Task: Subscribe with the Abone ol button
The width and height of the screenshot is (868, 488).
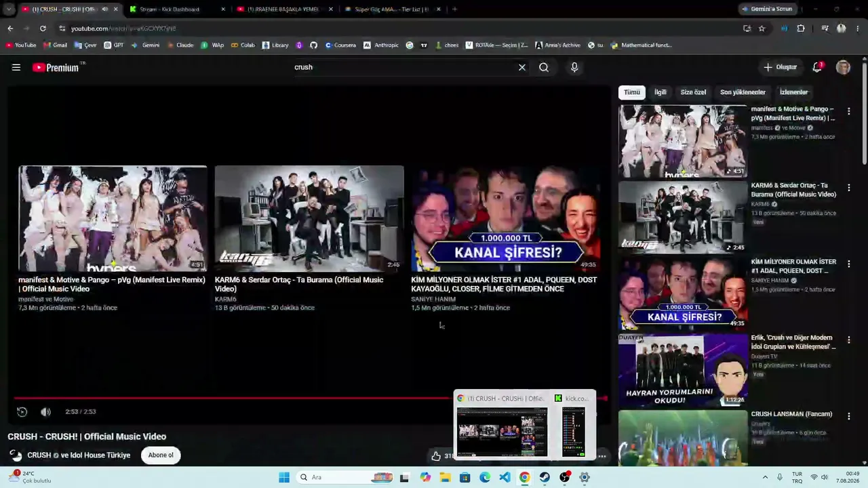Action: point(161,455)
